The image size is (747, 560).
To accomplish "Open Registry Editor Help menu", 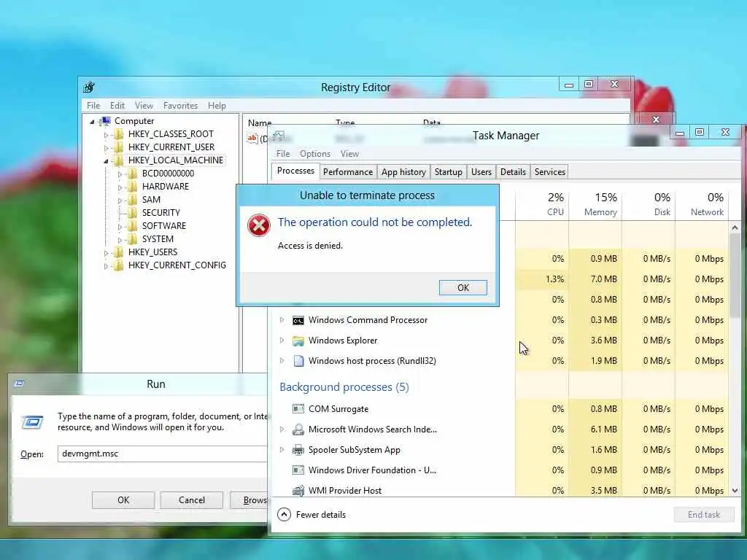I will 217,106.
